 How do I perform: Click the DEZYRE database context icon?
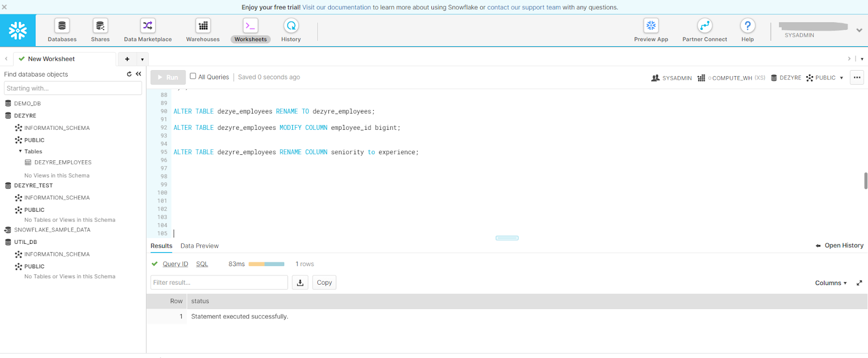pos(774,78)
